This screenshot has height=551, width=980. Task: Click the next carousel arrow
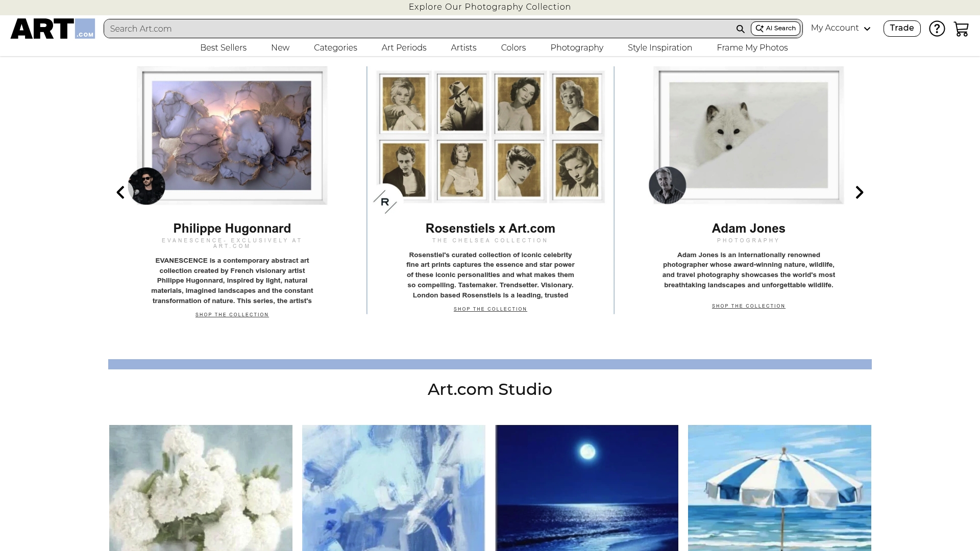(860, 192)
